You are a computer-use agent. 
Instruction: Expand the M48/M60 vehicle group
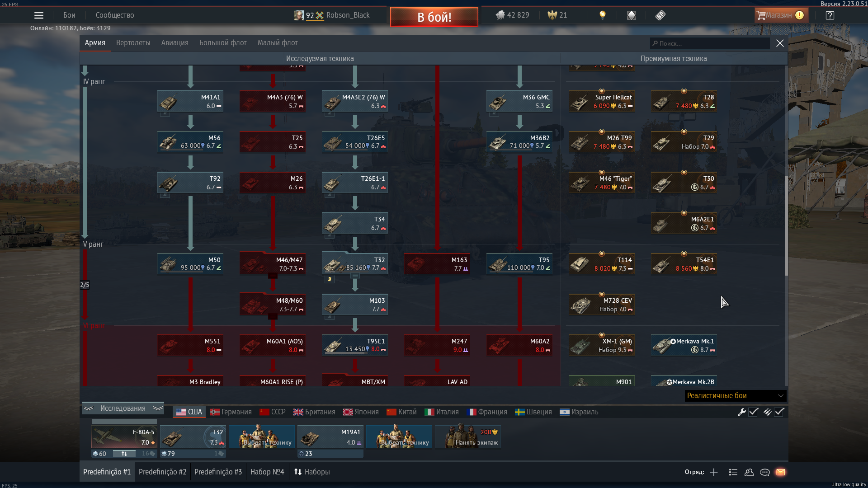coord(273,305)
